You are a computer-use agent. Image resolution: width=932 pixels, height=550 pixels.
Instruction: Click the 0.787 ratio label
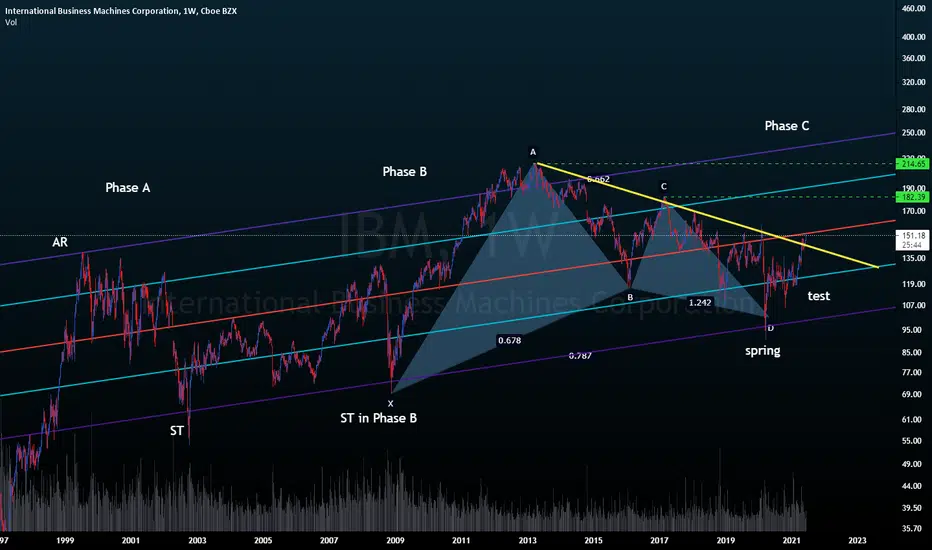(580, 356)
